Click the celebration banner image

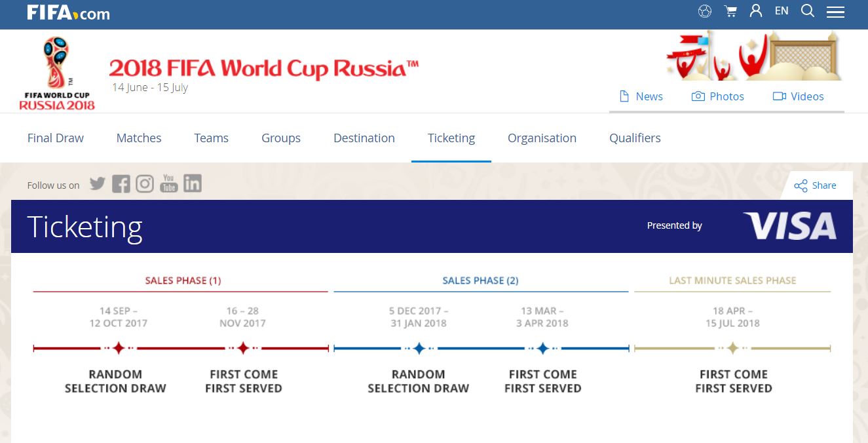[x=753, y=57]
